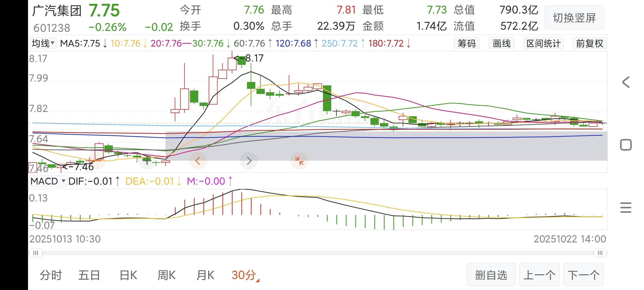The width and height of the screenshot is (644, 290).
Task: Tap the Android back chevron icon
Action: point(626,82)
